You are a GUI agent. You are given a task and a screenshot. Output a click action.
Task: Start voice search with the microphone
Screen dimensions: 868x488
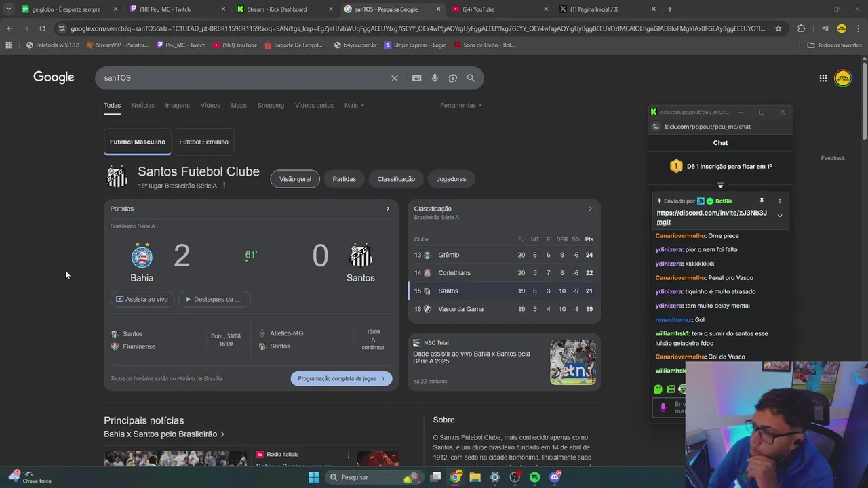[x=435, y=78]
